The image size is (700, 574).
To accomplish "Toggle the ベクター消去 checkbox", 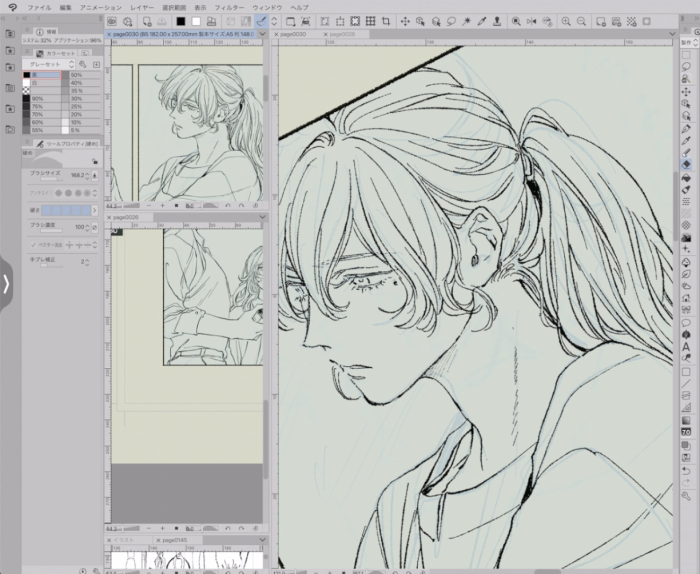I will click(x=33, y=245).
